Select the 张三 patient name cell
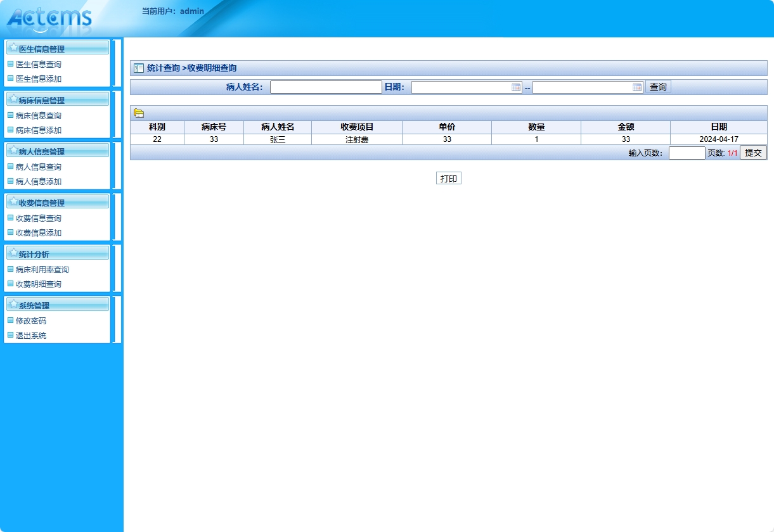The height and width of the screenshot is (532, 774). coord(278,139)
